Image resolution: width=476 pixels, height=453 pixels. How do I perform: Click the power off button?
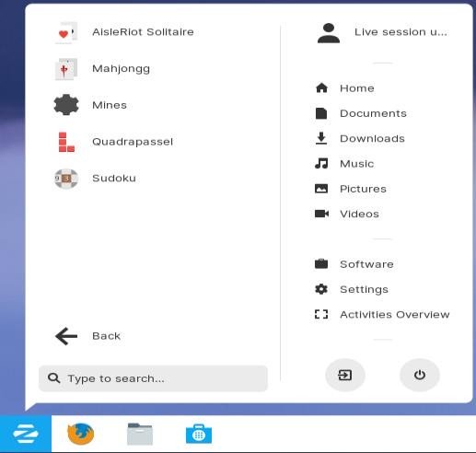[420, 375]
